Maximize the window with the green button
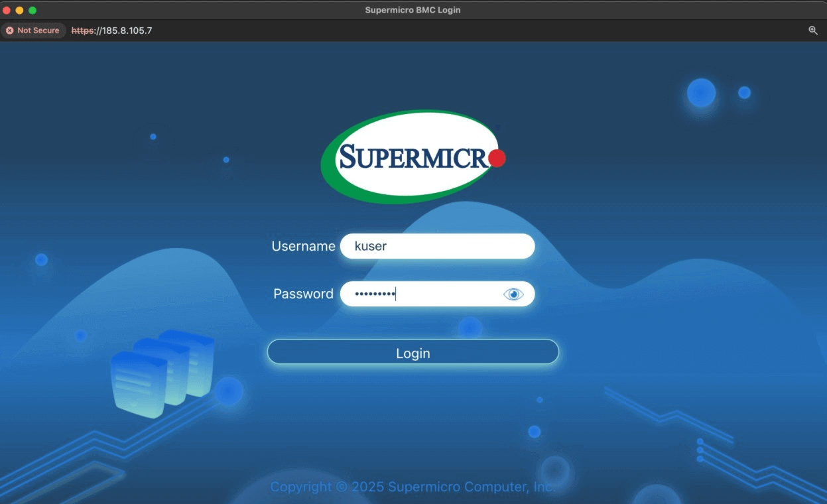827x504 pixels. 32,10
